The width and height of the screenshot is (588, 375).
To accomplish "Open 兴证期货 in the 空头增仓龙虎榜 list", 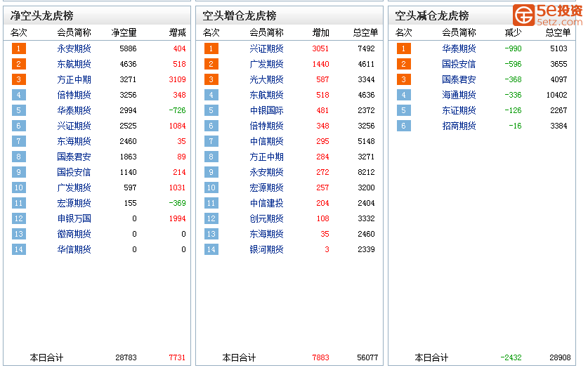I will [267, 48].
